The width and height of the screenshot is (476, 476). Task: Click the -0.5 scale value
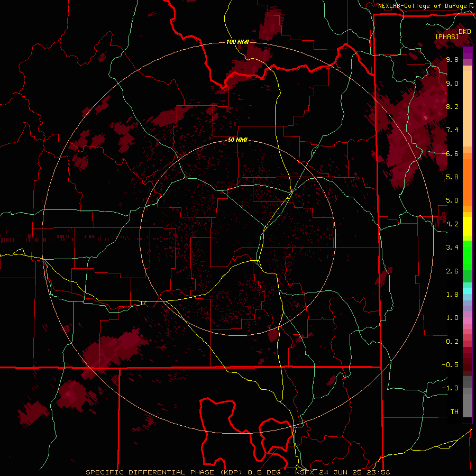[x=450, y=364]
